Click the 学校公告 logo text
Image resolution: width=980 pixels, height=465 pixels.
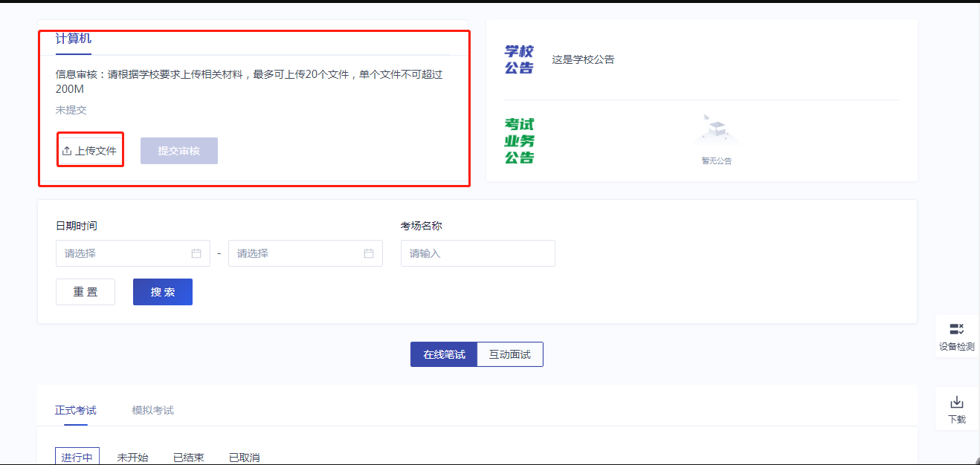(x=519, y=59)
